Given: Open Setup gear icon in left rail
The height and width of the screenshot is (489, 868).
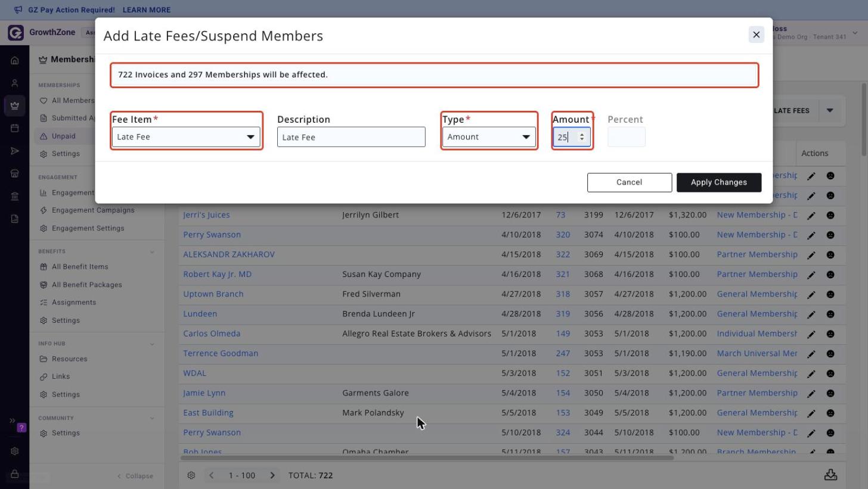Looking at the screenshot, I should tap(15, 451).
